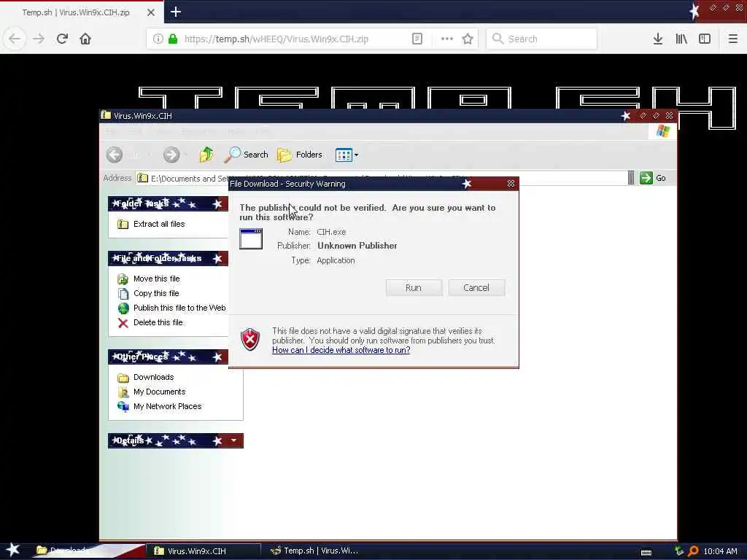This screenshot has height=560, width=747.
Task: Click Explorer Search toolbar button
Action: click(247, 155)
